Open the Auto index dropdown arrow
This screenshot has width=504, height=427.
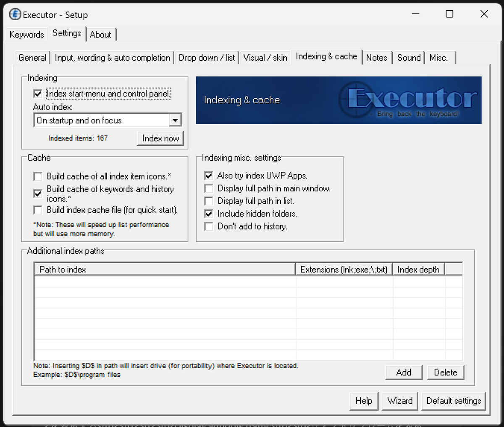[175, 121]
